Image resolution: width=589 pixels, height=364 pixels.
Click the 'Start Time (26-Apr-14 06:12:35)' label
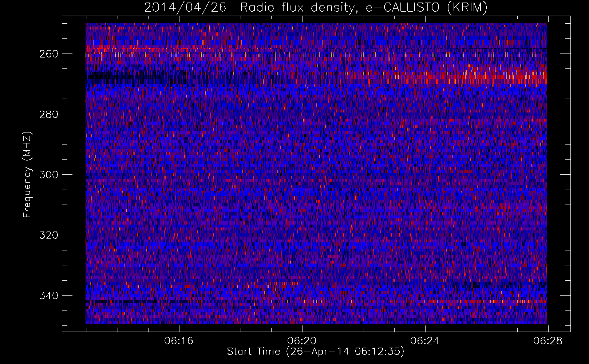click(316, 352)
